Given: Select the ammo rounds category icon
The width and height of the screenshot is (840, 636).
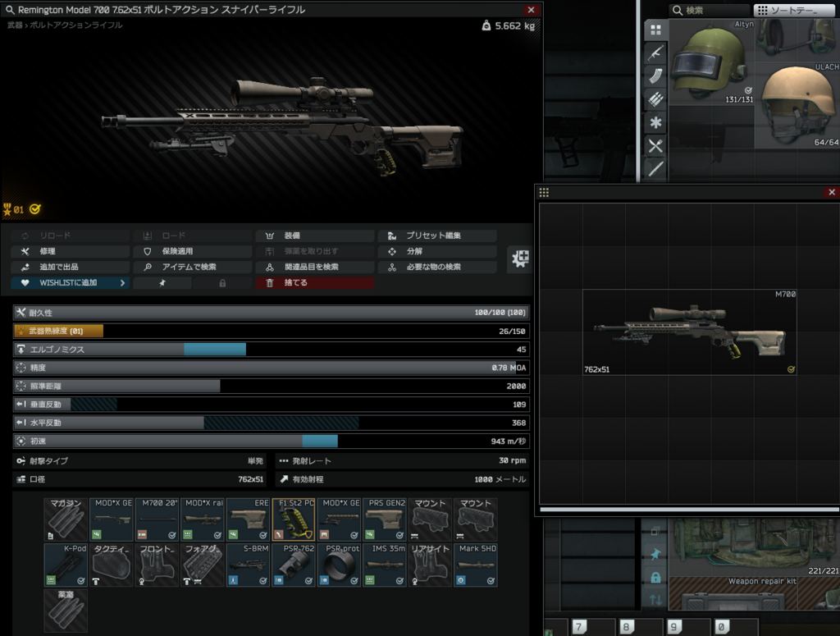Looking at the screenshot, I should pyautogui.click(x=655, y=99).
